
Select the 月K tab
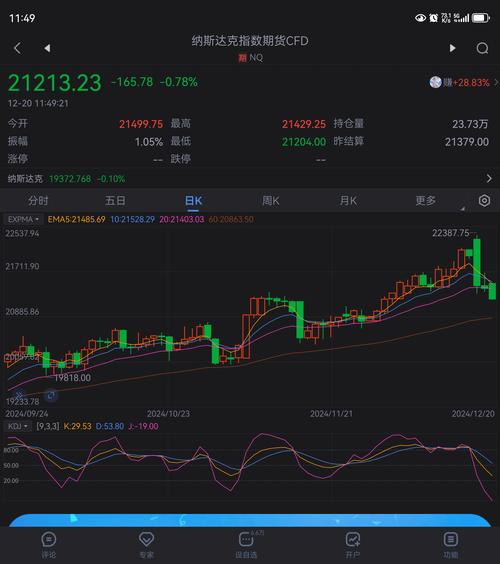pos(348,200)
